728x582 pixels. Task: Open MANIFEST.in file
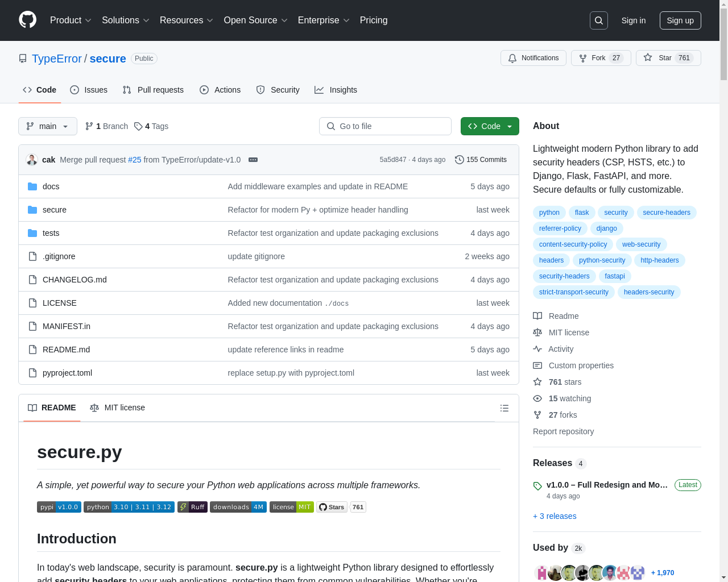67,326
